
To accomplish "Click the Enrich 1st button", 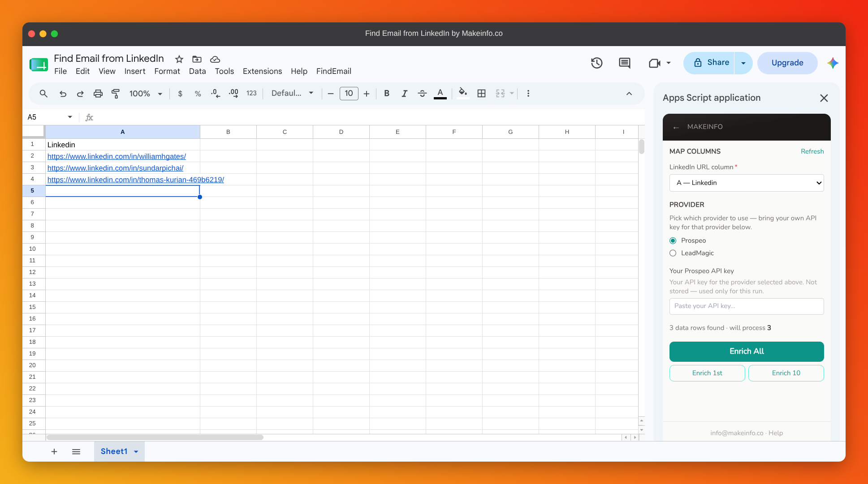I will point(707,373).
